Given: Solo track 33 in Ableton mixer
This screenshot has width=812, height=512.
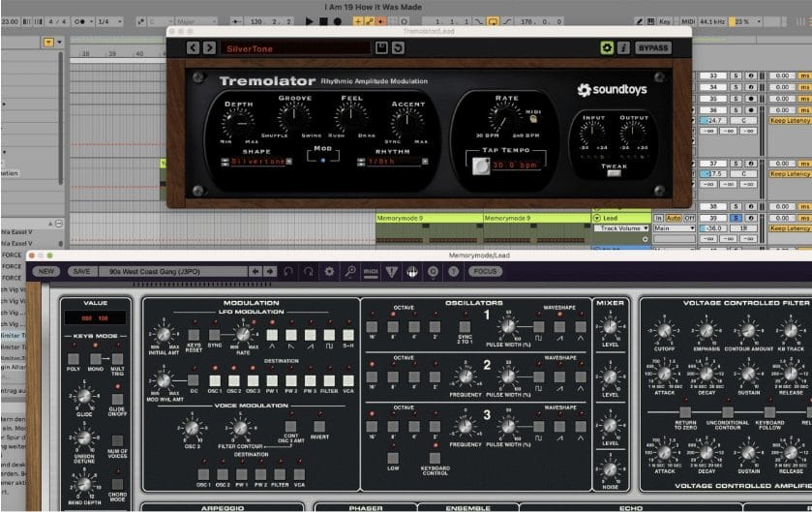Looking at the screenshot, I should click(x=736, y=75).
